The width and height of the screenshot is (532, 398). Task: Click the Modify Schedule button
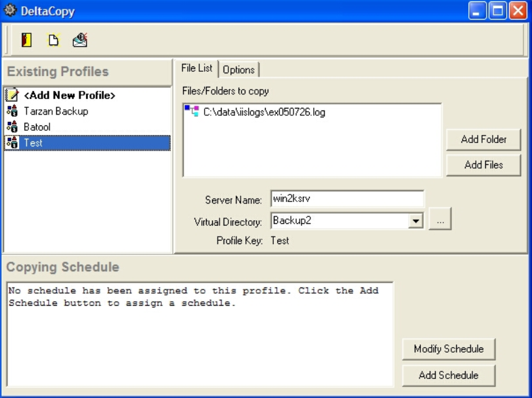tap(449, 349)
